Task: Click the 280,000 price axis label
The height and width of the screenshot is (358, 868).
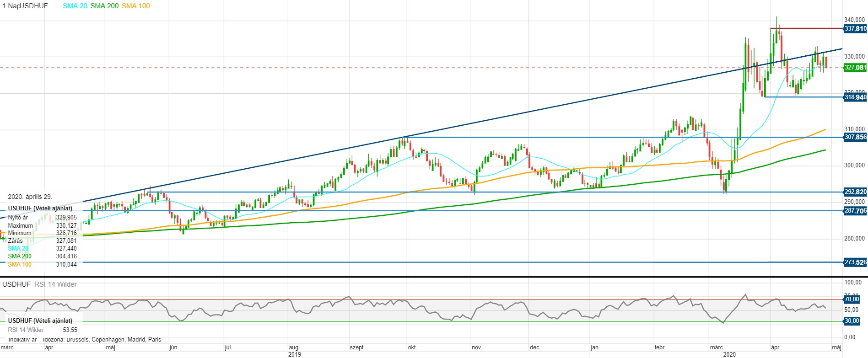Action: pyautogui.click(x=854, y=238)
